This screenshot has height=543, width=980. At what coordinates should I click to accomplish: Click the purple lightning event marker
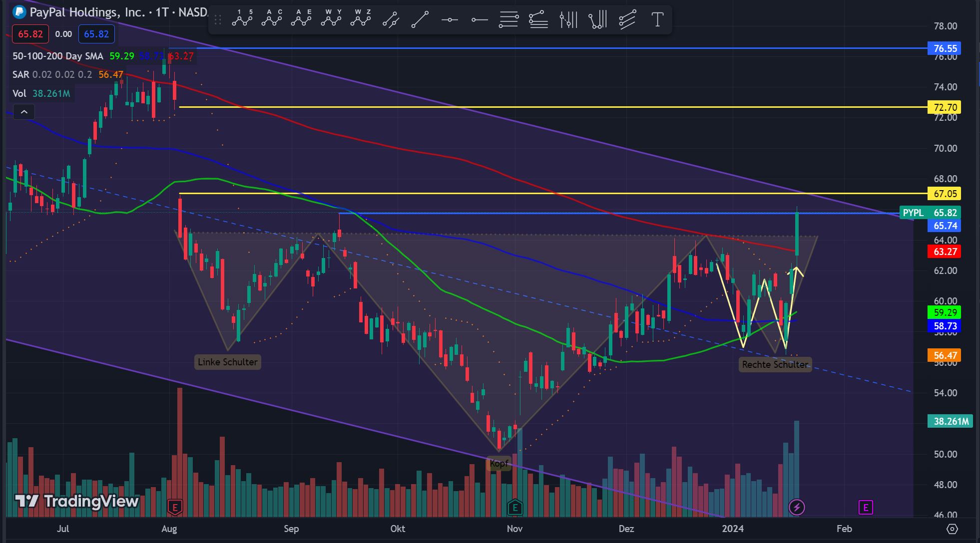pos(796,508)
